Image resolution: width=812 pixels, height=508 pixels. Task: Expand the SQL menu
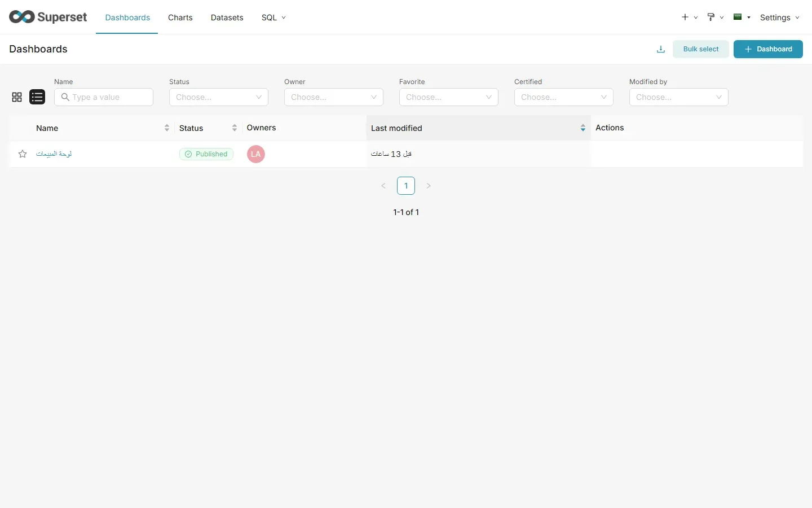click(273, 17)
